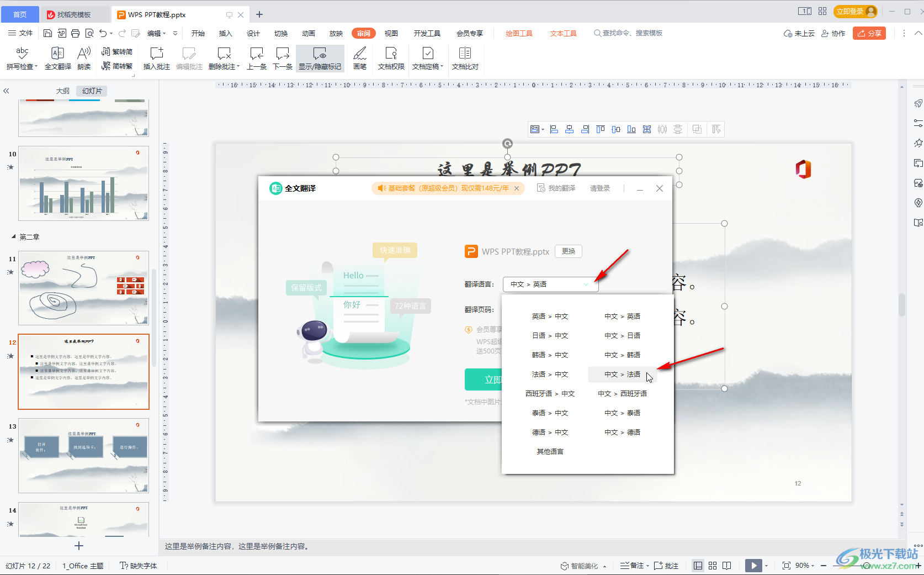Open document permissions

click(x=391, y=58)
